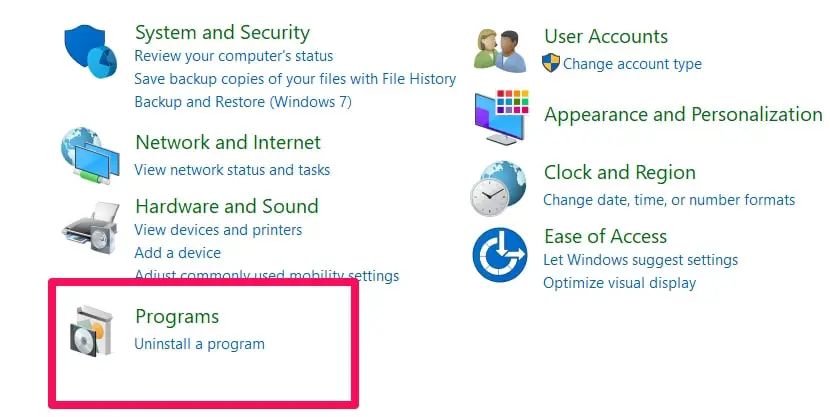Click the Clock and Region globe icon
830x417 pixels.
pyautogui.click(x=499, y=188)
